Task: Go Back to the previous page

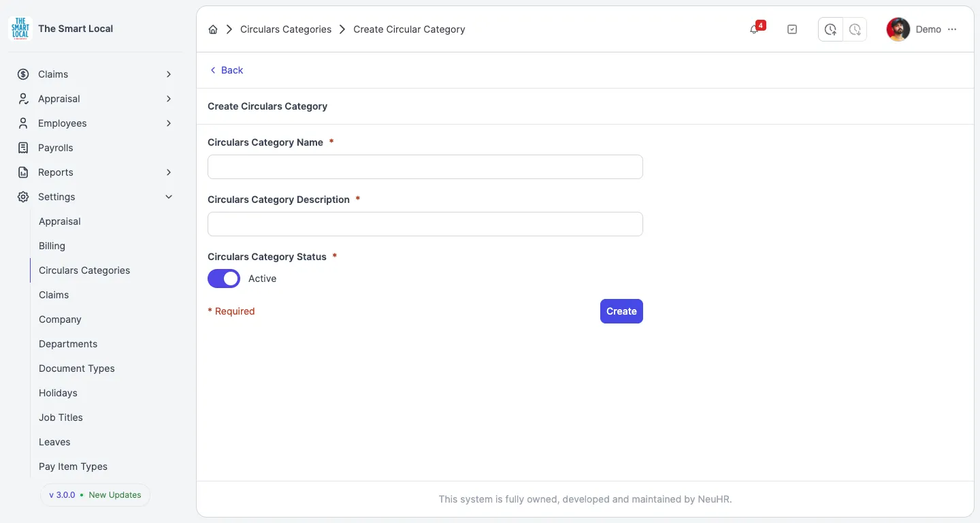Action: pos(226,70)
